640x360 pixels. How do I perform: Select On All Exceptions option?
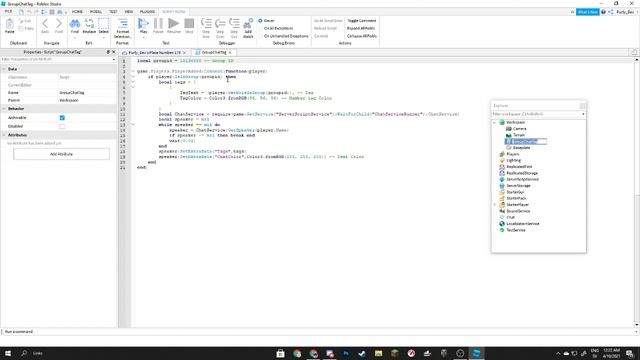(x=276, y=28)
